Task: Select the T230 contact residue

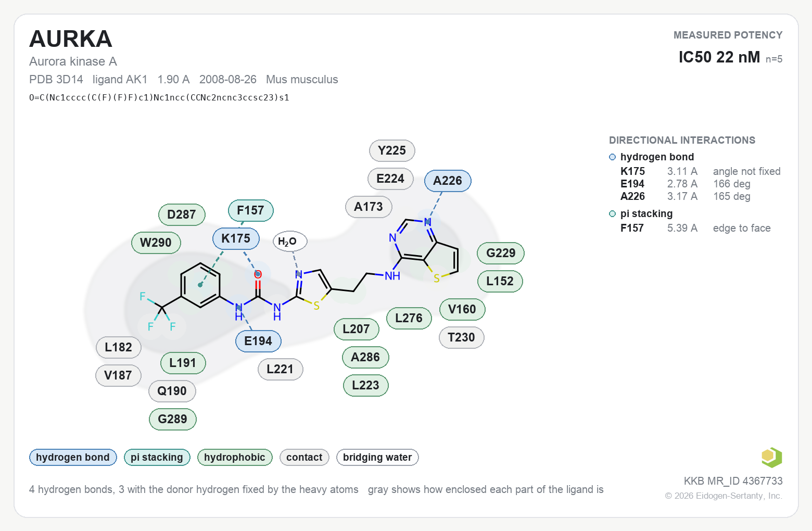Action: pyautogui.click(x=461, y=337)
